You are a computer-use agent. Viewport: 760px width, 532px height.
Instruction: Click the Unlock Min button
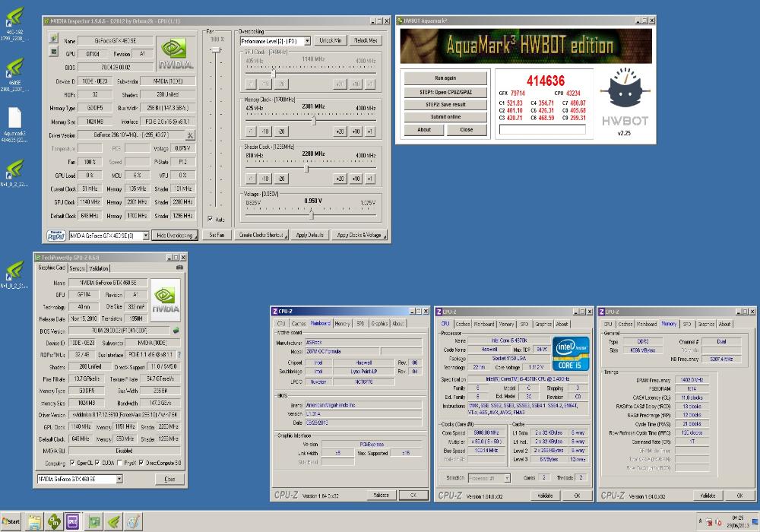[x=330, y=41]
